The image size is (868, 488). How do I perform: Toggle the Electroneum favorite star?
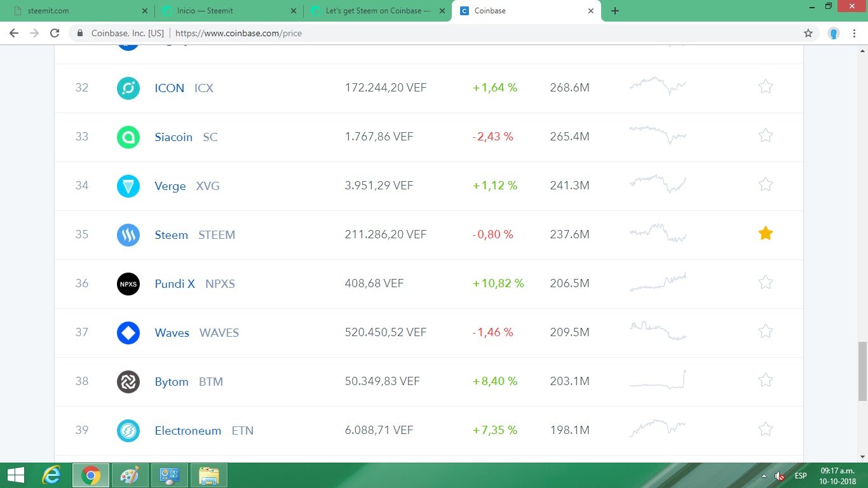(766, 429)
